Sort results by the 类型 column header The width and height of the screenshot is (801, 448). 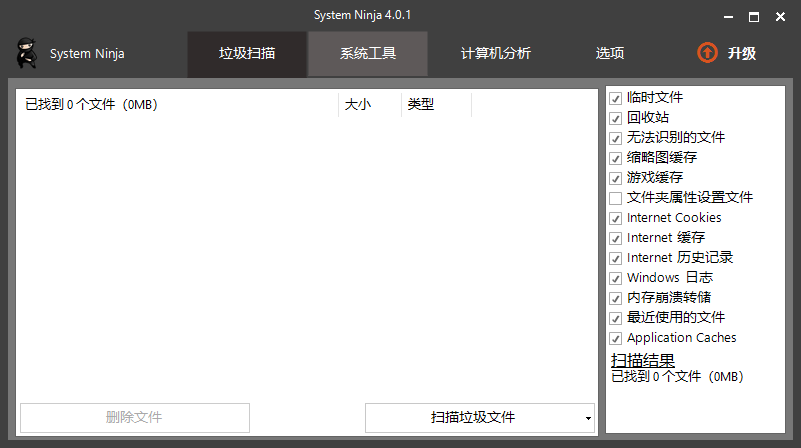tap(435, 104)
